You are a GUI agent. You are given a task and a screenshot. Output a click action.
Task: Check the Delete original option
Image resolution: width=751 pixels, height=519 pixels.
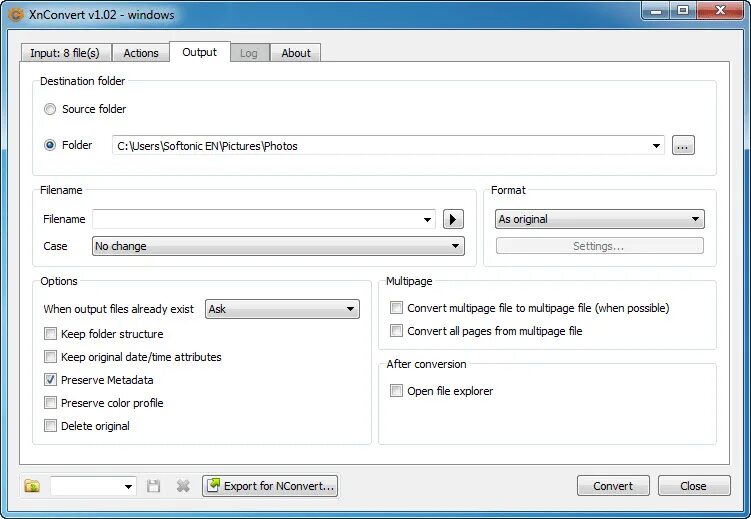point(50,426)
